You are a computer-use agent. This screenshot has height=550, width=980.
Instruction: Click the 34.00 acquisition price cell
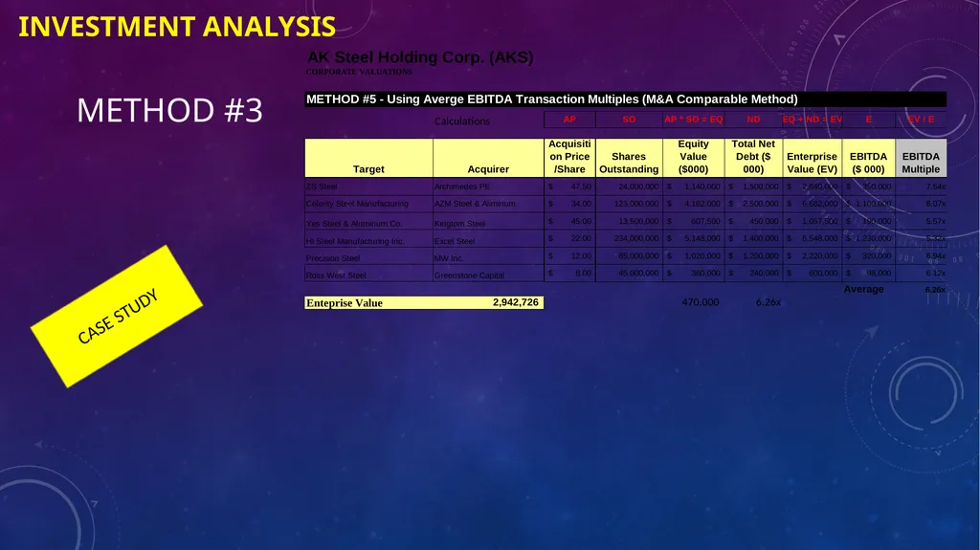coord(569,204)
